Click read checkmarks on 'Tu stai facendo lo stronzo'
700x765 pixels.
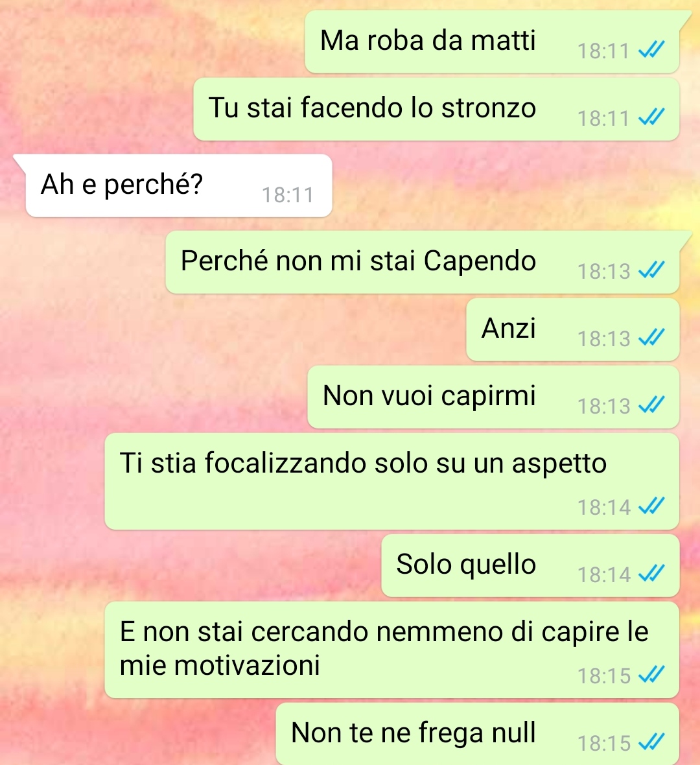pos(651,117)
